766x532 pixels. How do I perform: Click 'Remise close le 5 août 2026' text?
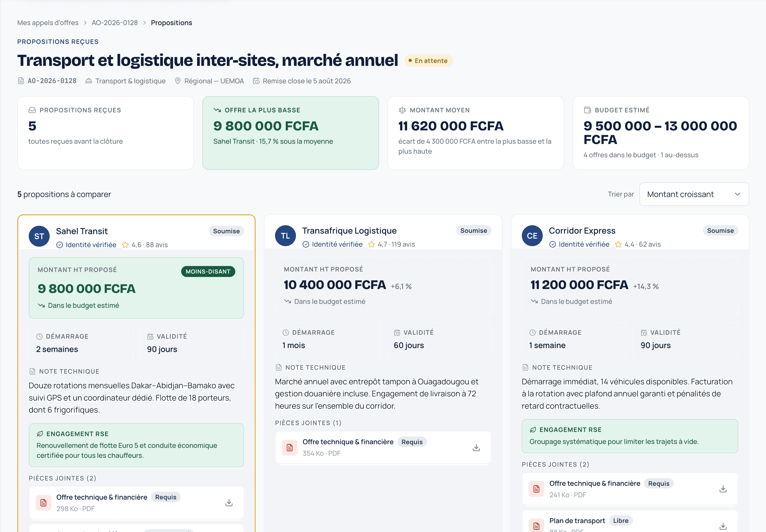[x=306, y=81]
